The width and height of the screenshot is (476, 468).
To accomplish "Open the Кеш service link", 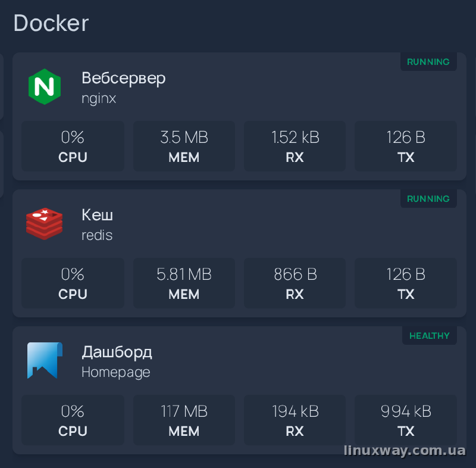I will [97, 215].
